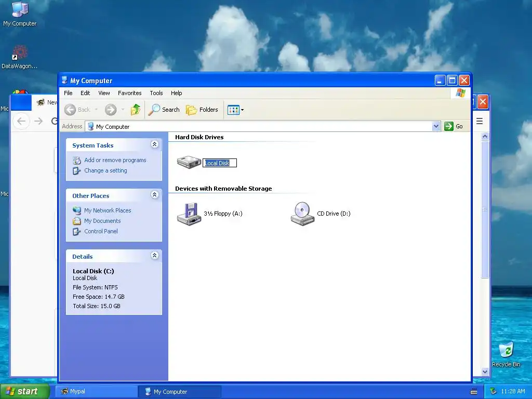Click the CD Drive (D:) label
The height and width of the screenshot is (399, 532).
pos(334,214)
